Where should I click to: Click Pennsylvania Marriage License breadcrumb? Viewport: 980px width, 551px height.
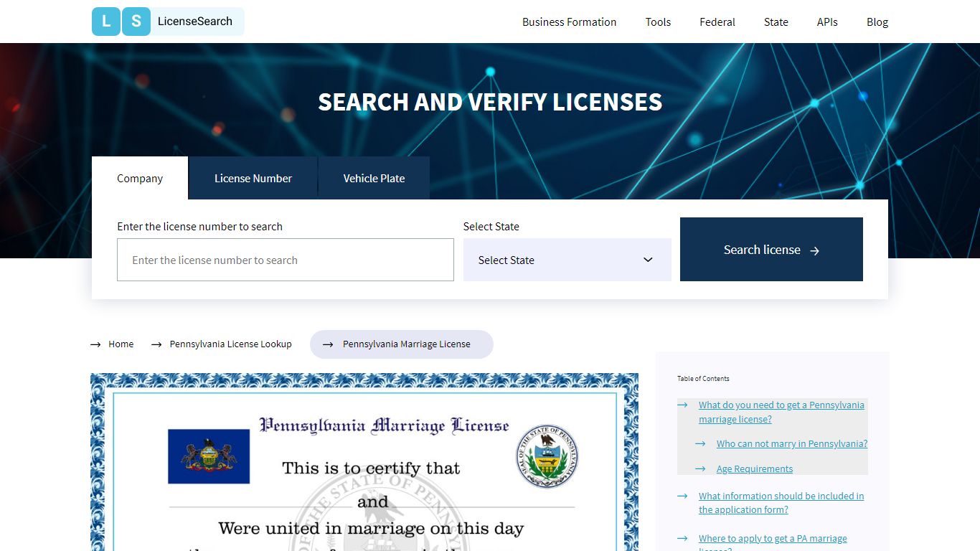coord(407,344)
